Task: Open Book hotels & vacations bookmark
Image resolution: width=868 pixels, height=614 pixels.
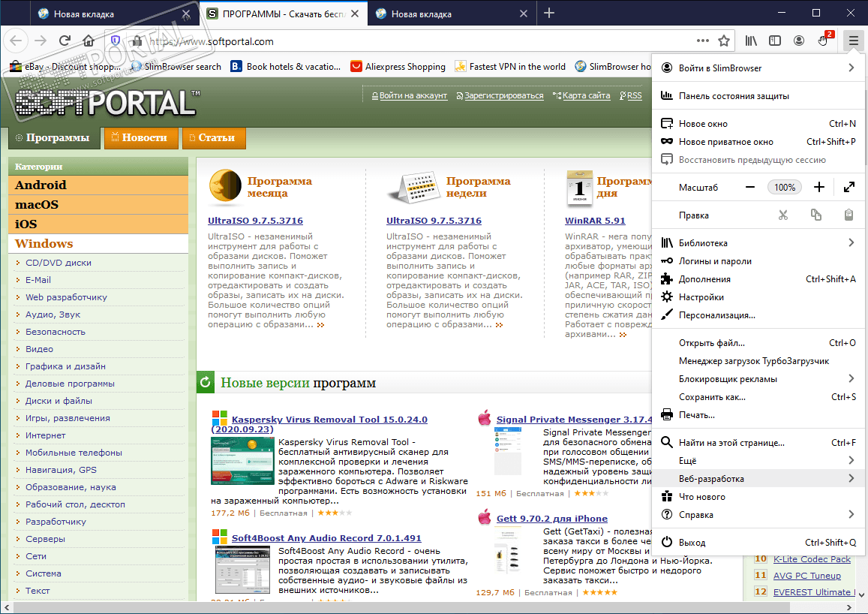Action: click(x=286, y=67)
